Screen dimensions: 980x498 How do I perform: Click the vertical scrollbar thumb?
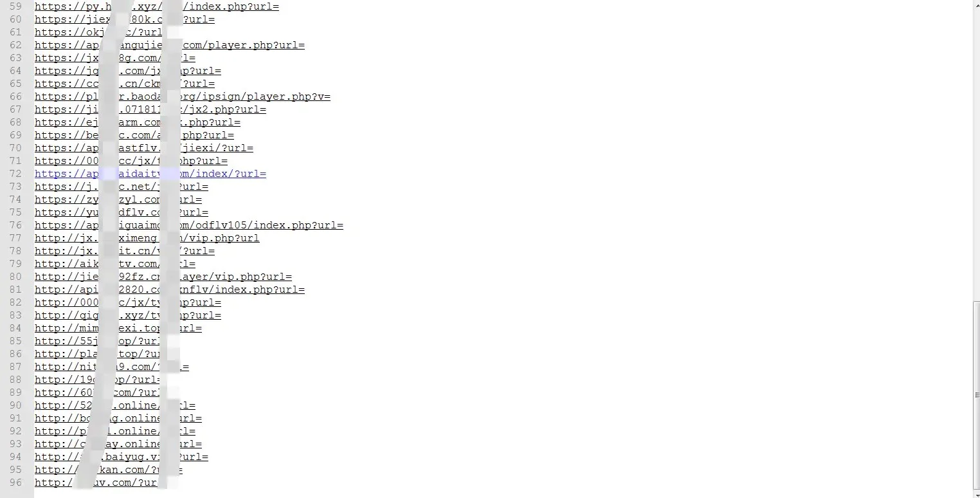pos(976,394)
